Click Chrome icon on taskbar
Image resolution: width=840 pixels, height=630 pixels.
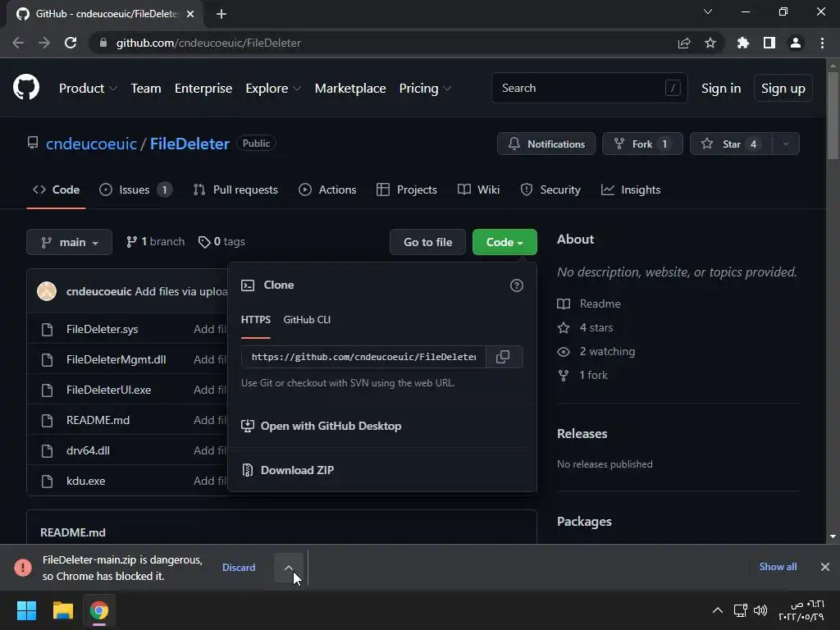99,610
